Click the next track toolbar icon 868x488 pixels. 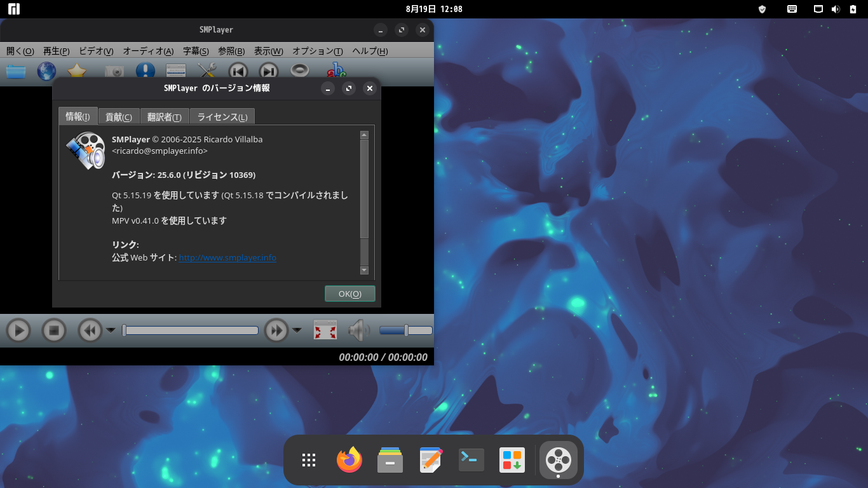tap(269, 72)
